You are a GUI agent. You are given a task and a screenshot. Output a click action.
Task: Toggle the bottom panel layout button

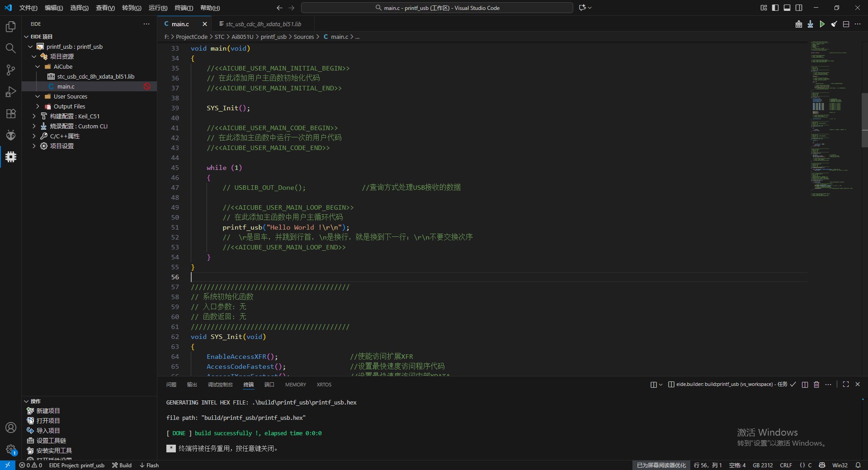tap(787, 8)
